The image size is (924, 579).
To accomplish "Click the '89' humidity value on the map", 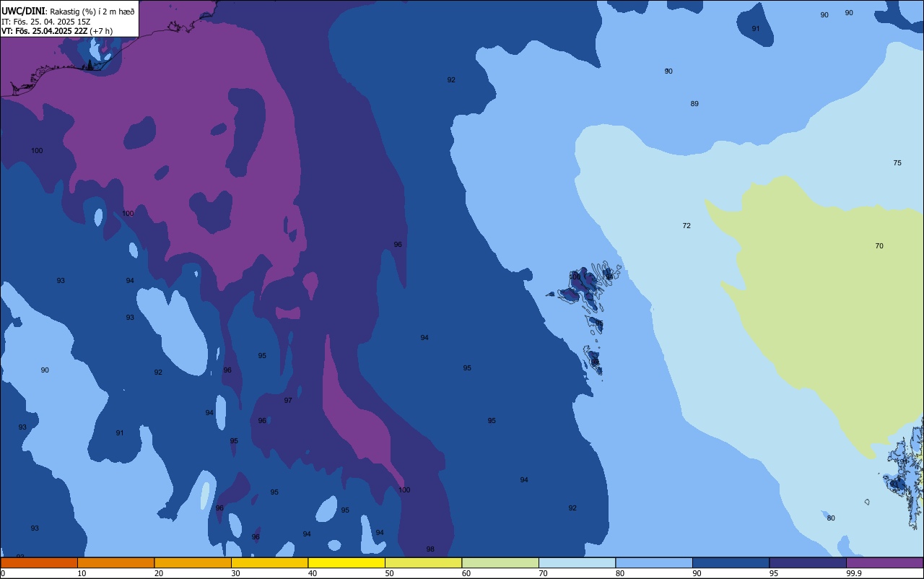I will point(694,104).
